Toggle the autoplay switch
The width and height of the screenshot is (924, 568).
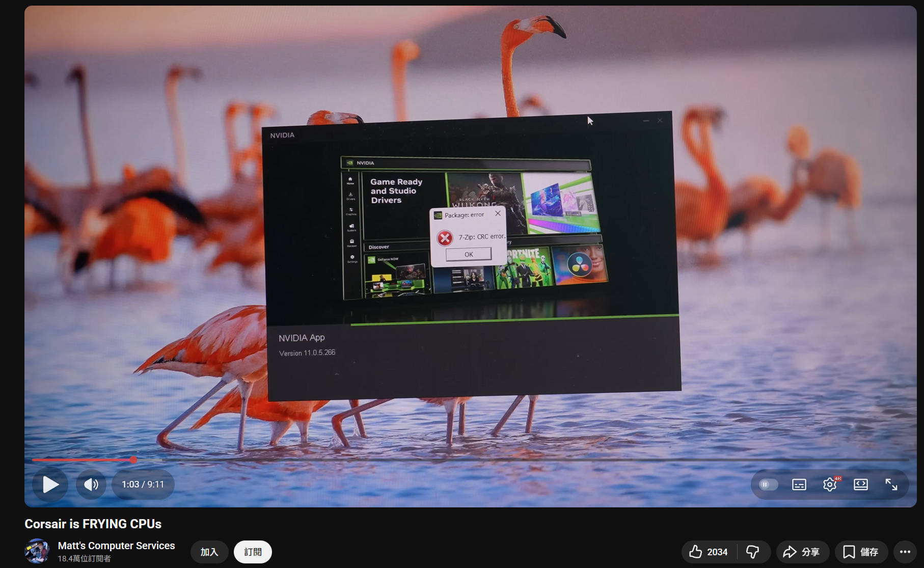(768, 484)
